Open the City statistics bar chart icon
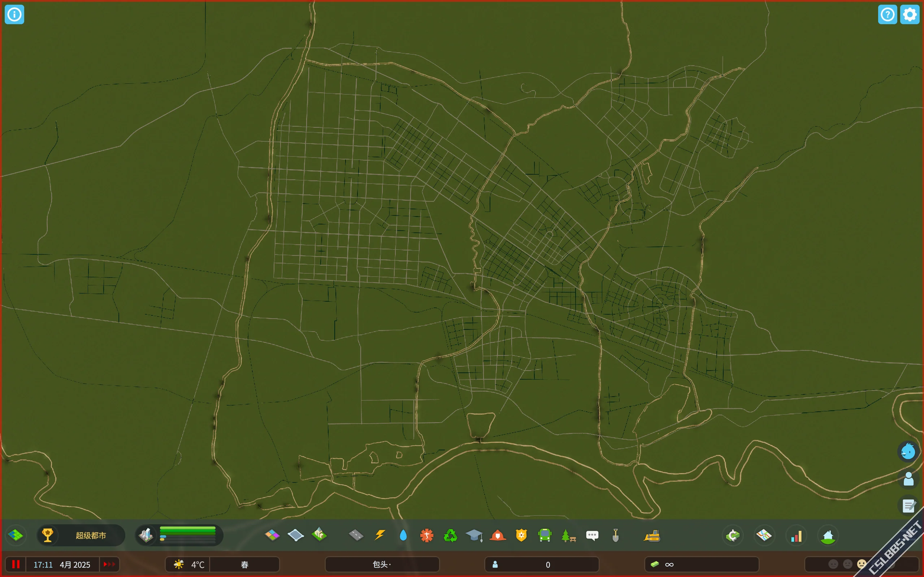The width and height of the screenshot is (924, 577). (x=796, y=536)
